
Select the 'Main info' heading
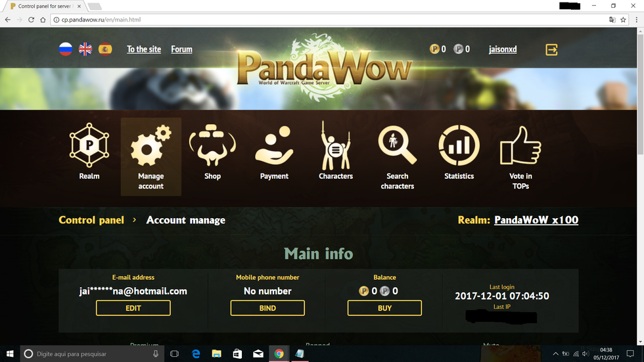319,254
